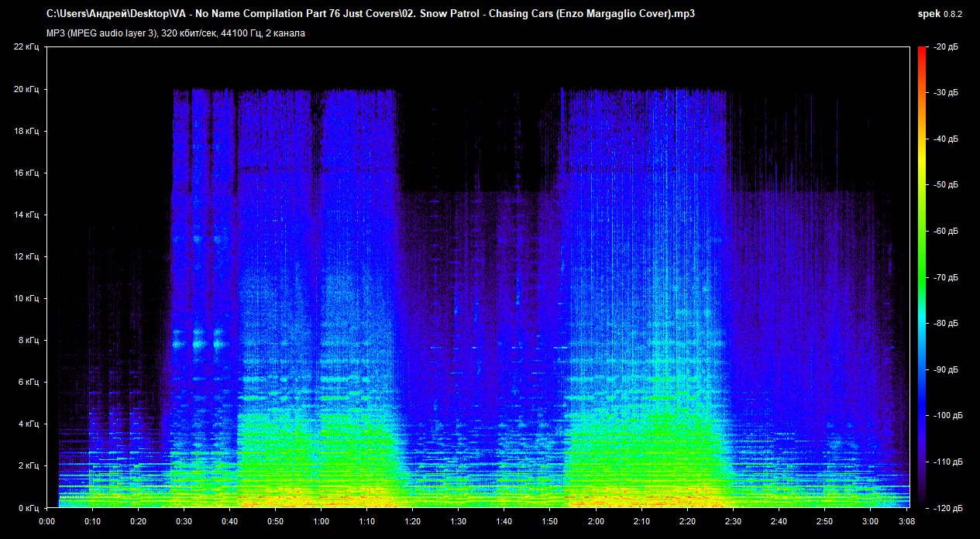This screenshot has height=539, width=980.
Task: Click the 0 кГц frequency label
Action: (x=28, y=507)
